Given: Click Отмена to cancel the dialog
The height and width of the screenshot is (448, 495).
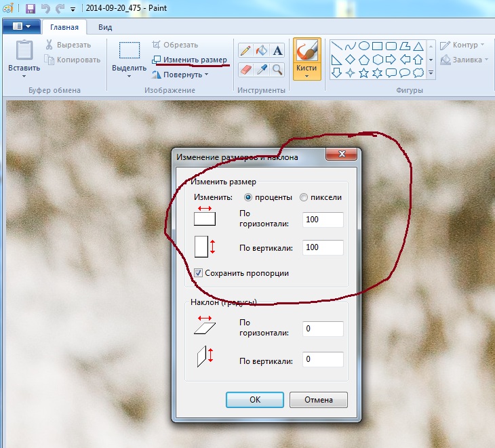Looking at the screenshot, I should point(319,400).
